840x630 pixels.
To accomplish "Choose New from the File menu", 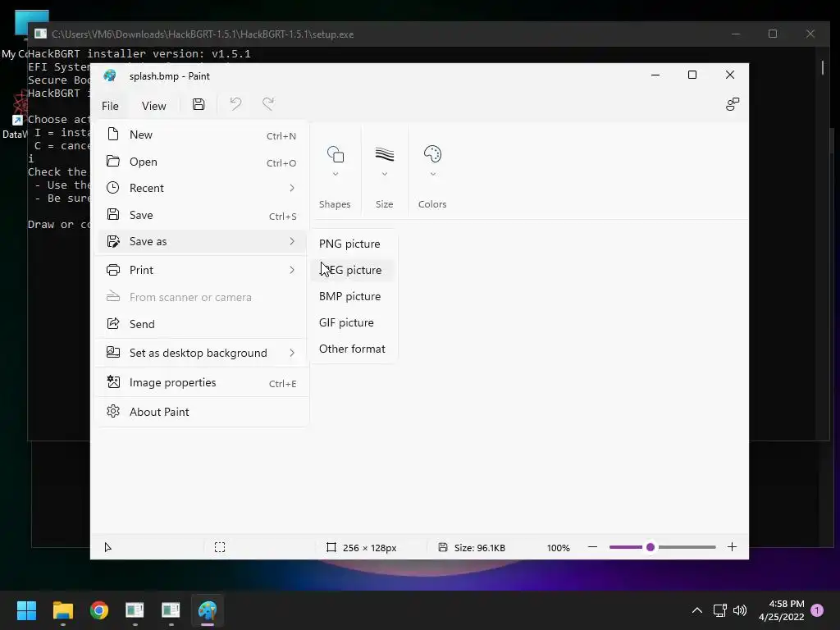I will [x=202, y=135].
